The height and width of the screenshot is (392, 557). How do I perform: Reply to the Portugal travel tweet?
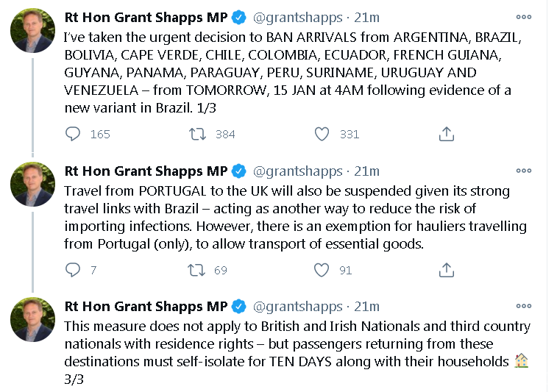(73, 270)
